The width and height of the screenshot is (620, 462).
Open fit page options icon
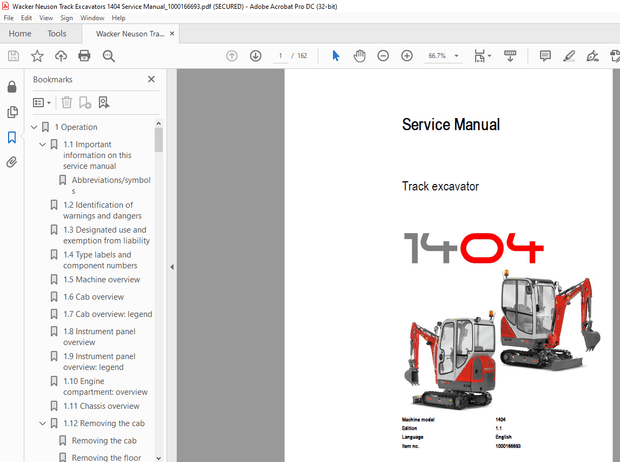482,56
